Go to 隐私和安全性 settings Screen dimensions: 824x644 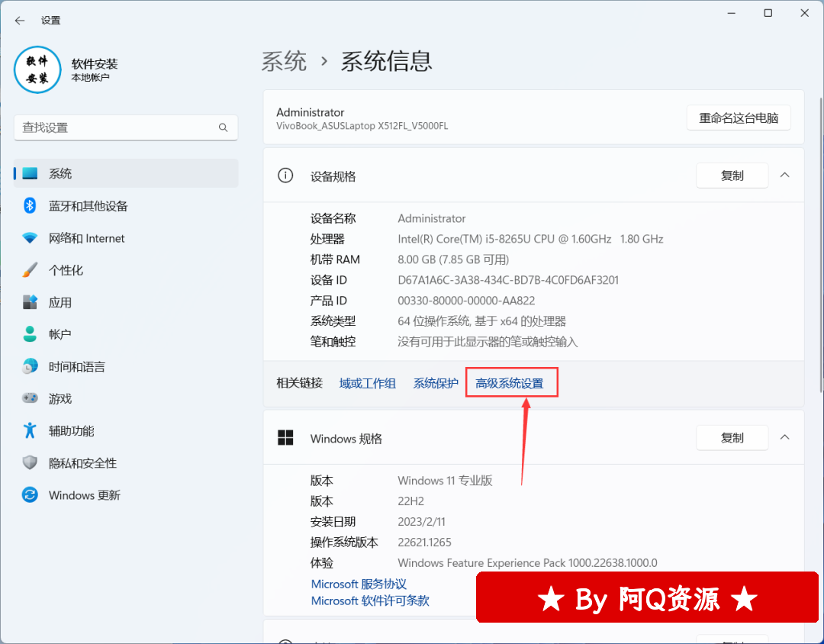(126, 462)
